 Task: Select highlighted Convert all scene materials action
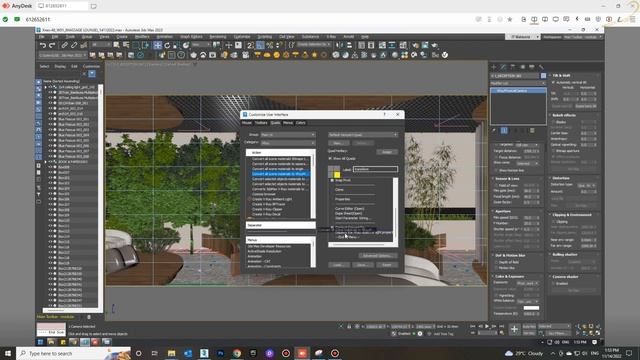point(280,174)
